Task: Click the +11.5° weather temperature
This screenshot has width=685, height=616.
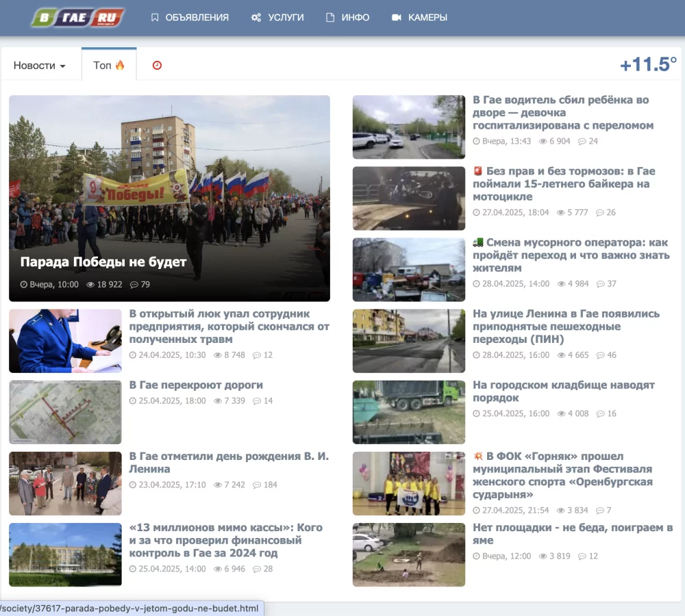Action: click(648, 64)
